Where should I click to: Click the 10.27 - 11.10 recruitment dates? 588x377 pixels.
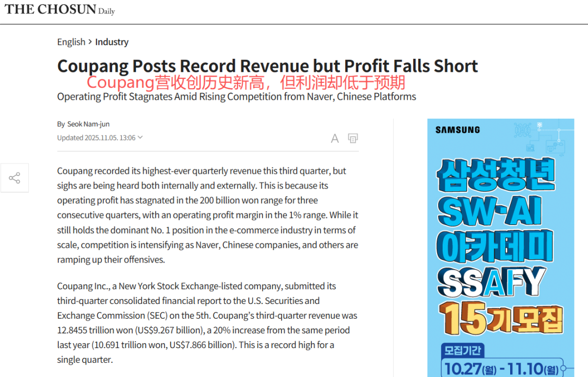501,369
